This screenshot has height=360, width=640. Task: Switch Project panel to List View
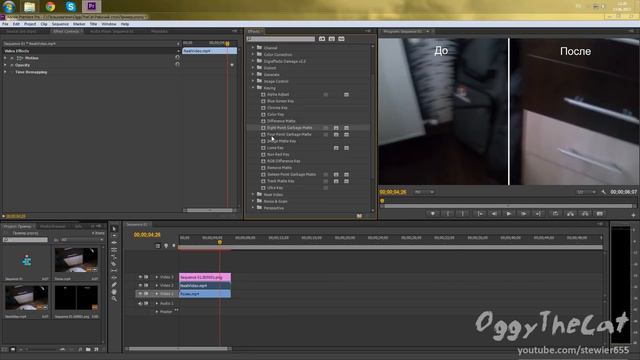5,349
